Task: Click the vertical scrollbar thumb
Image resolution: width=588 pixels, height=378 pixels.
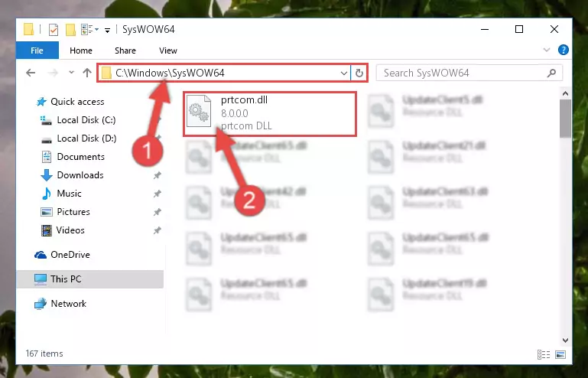Action: click(x=565, y=119)
